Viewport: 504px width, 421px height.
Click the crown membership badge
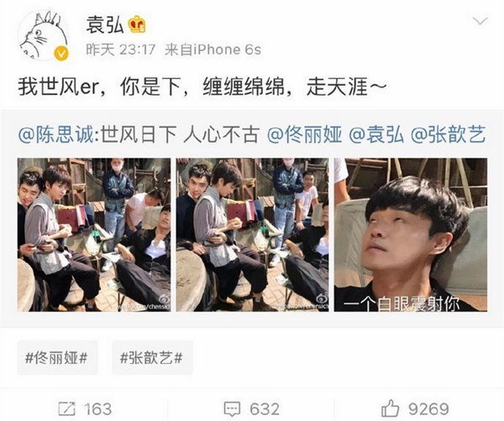pyautogui.click(x=137, y=24)
